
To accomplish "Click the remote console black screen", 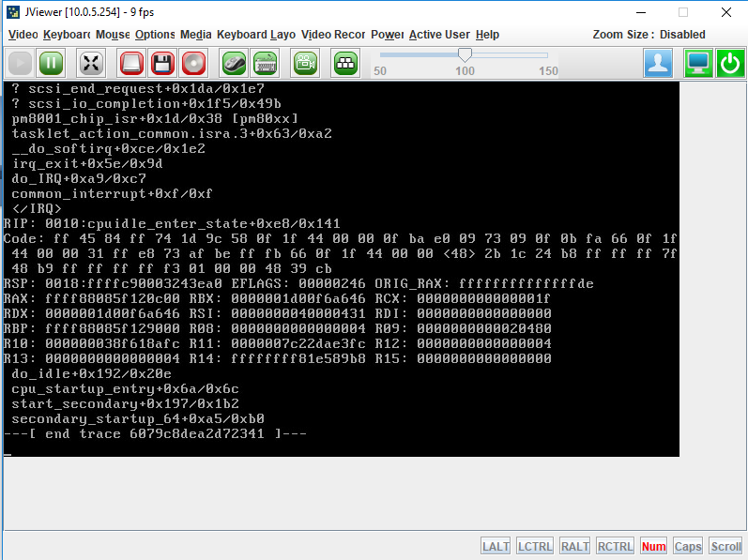I will coord(341,269).
